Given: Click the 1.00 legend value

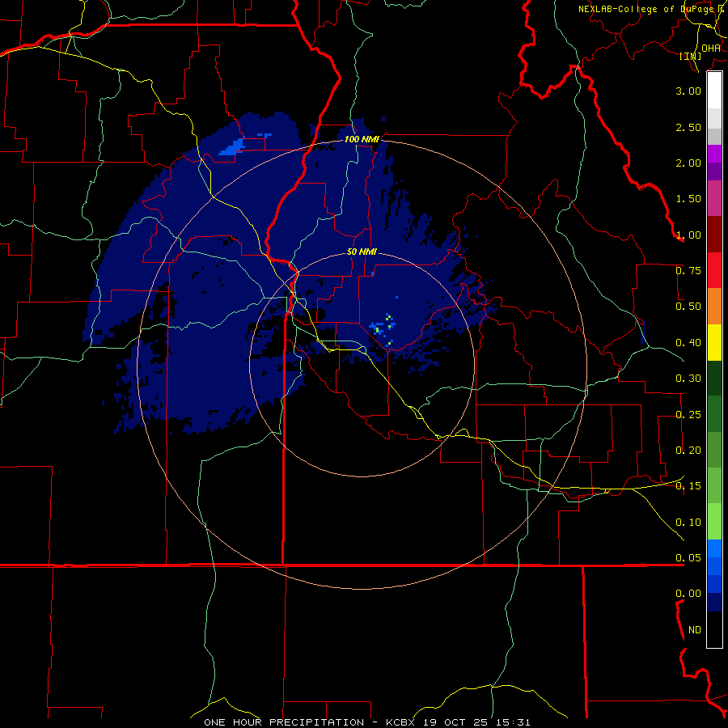Looking at the screenshot, I should point(688,235).
